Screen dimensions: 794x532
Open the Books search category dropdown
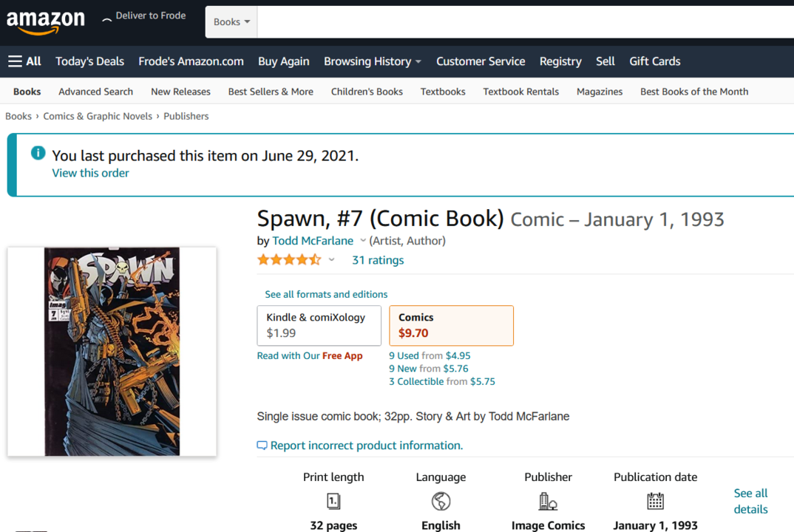(231, 21)
